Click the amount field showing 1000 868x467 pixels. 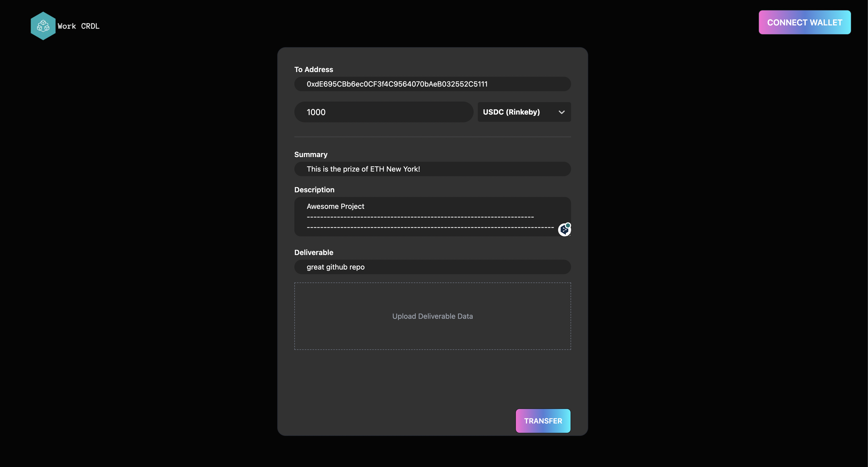point(384,112)
